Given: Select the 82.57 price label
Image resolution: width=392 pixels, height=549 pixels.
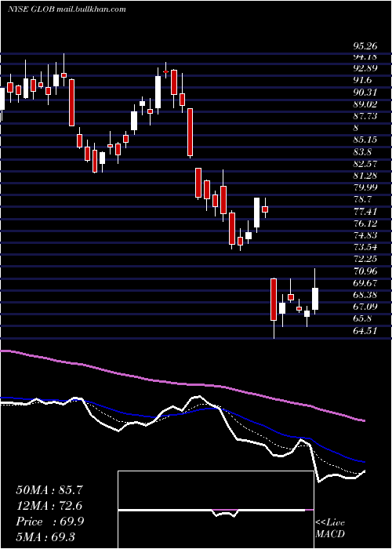Looking at the screenshot, I should 365,163.
